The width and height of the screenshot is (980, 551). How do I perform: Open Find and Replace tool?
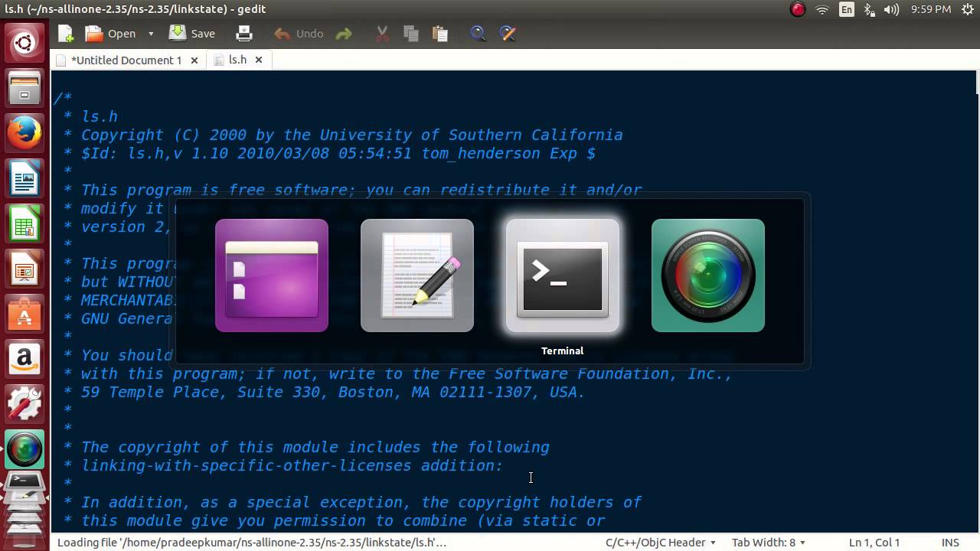point(508,34)
